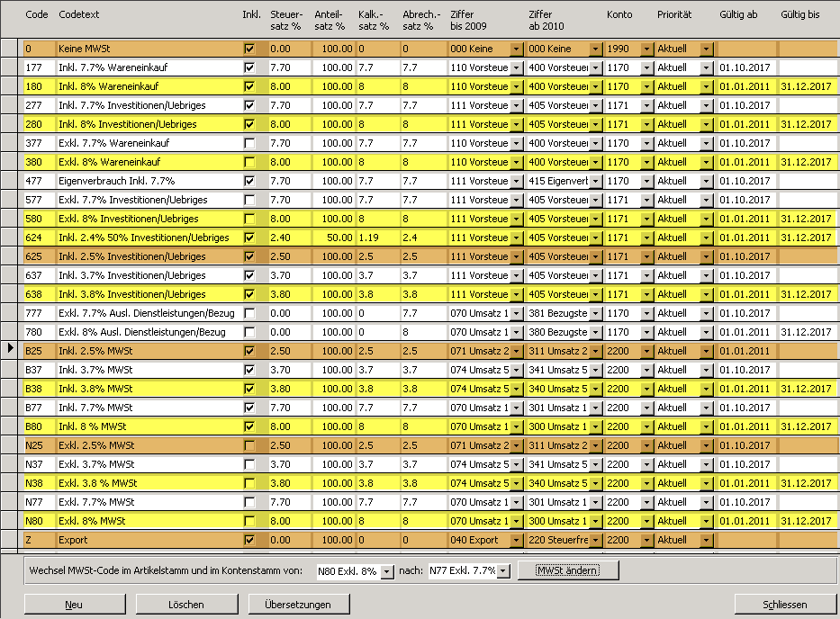Image resolution: width=840 pixels, height=619 pixels.
Task: Expand the 'nach' N77 Exkl. 7.7% dropdown
Action: [x=503, y=571]
